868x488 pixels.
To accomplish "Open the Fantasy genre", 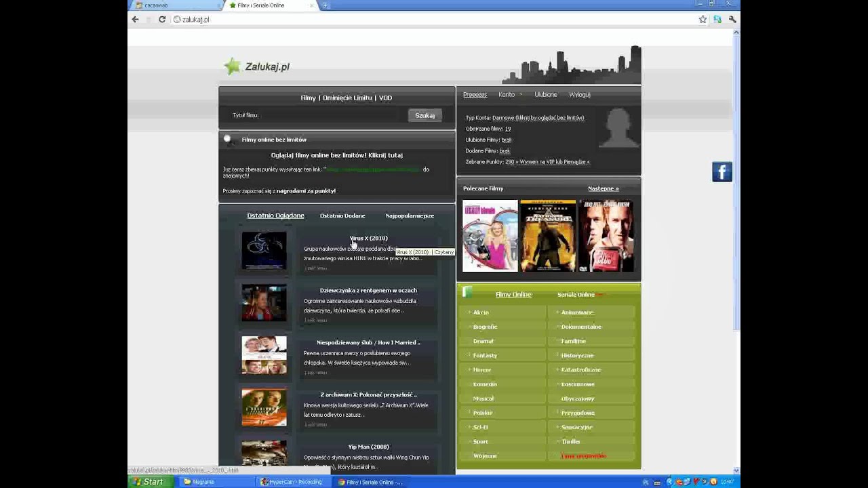I will [x=485, y=356].
